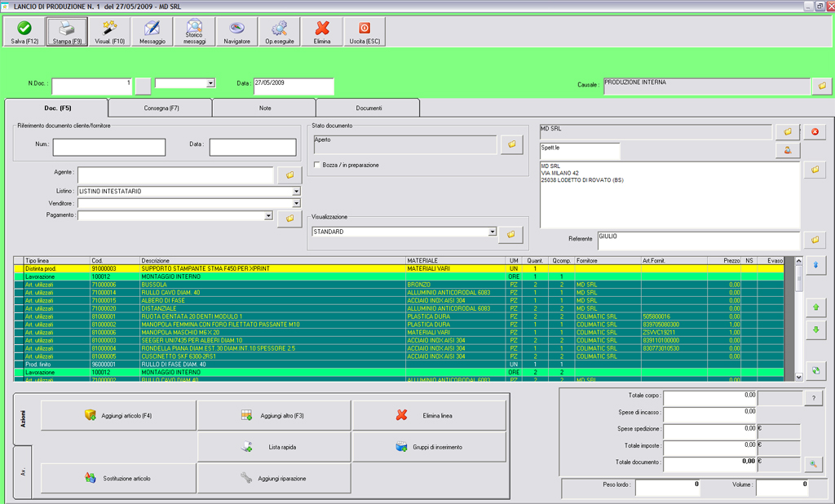Image resolution: width=835 pixels, height=504 pixels.
Task: Click the person icon beside Spett.le
Action: [x=788, y=150]
